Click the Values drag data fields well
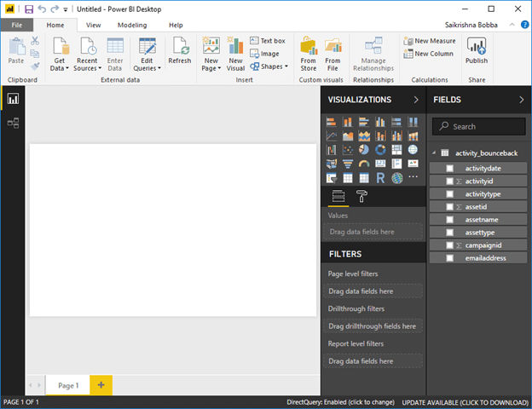 point(373,232)
